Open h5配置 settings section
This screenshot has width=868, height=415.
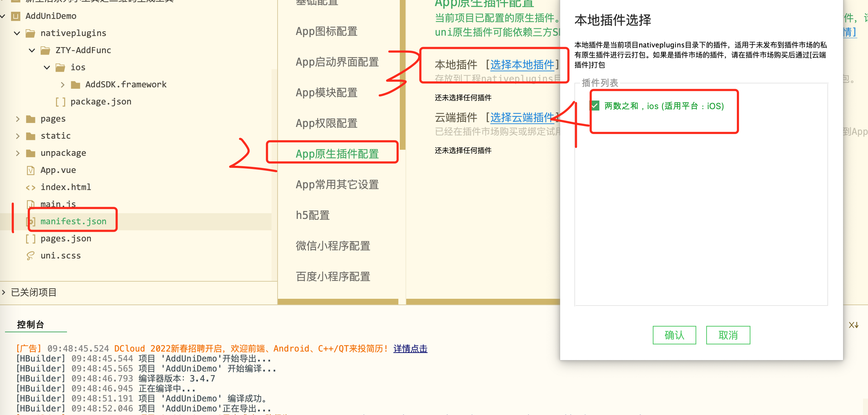coord(313,215)
